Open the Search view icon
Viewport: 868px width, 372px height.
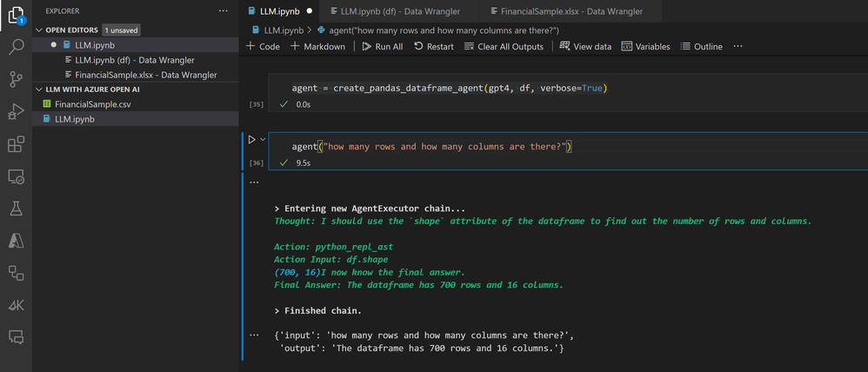tap(16, 47)
